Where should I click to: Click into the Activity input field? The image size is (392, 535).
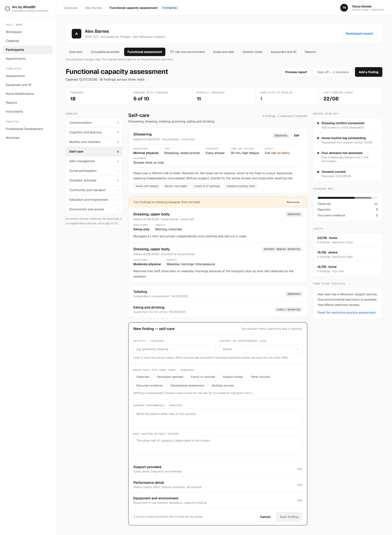click(x=174, y=349)
